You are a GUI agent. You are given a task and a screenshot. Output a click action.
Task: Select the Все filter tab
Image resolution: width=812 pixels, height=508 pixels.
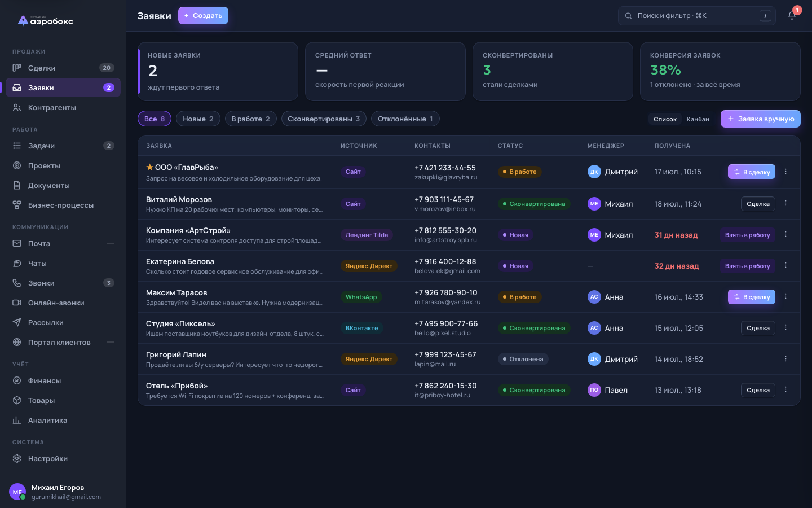155,119
